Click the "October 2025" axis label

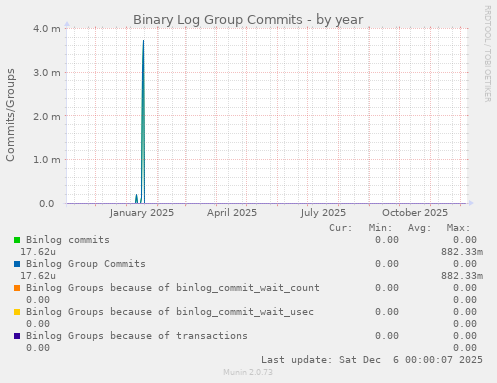coord(415,213)
